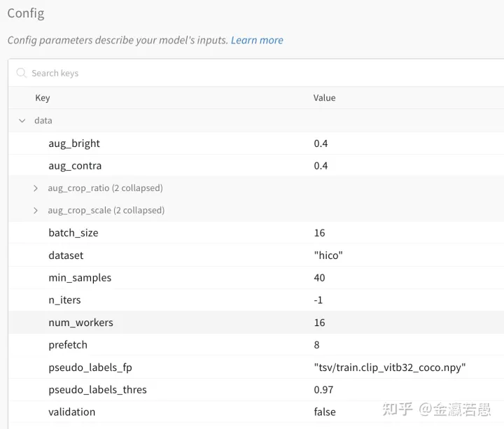This screenshot has width=504, height=429.
Task: Click the validation value false
Action: (325, 412)
